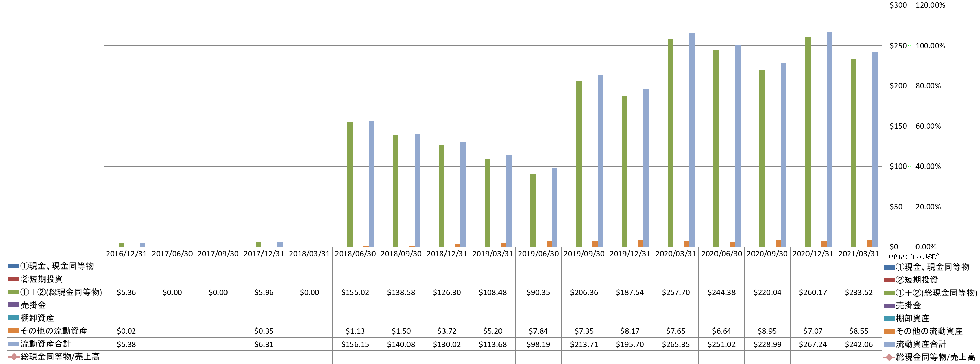The width and height of the screenshot is (980, 364).
Task: Click the $0.00 cell under 2018/03/31
Action: 309,292
